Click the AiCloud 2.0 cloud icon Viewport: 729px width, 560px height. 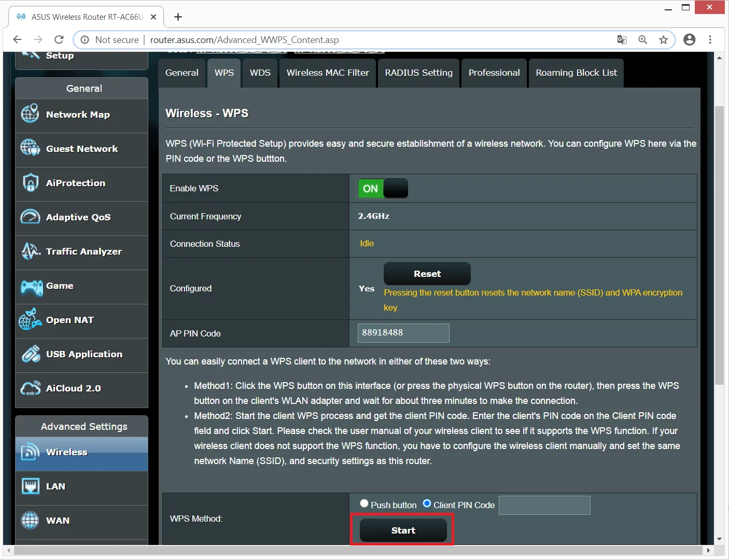tap(30, 388)
